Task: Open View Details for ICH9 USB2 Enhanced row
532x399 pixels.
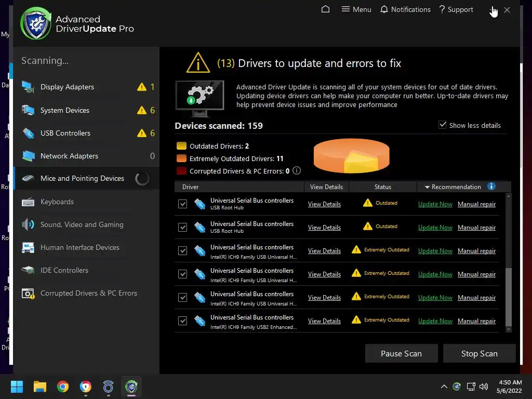Action: (x=324, y=321)
